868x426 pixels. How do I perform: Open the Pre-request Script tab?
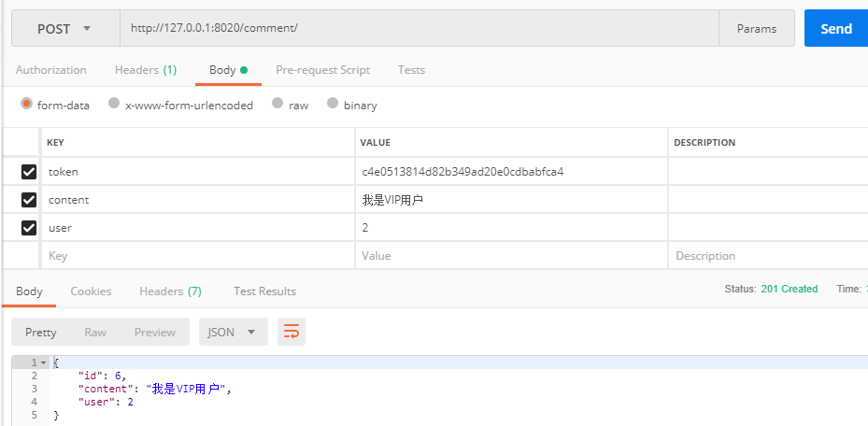pyautogui.click(x=322, y=70)
